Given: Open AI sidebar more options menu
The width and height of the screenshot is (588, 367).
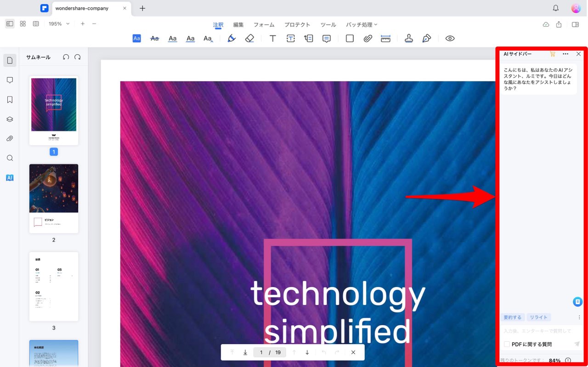Looking at the screenshot, I should [565, 54].
